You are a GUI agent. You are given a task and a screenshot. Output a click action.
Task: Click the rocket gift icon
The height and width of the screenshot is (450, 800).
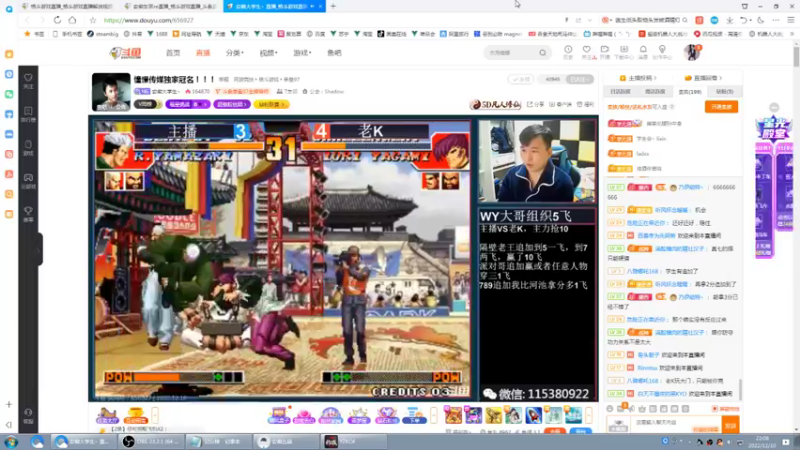533,415
